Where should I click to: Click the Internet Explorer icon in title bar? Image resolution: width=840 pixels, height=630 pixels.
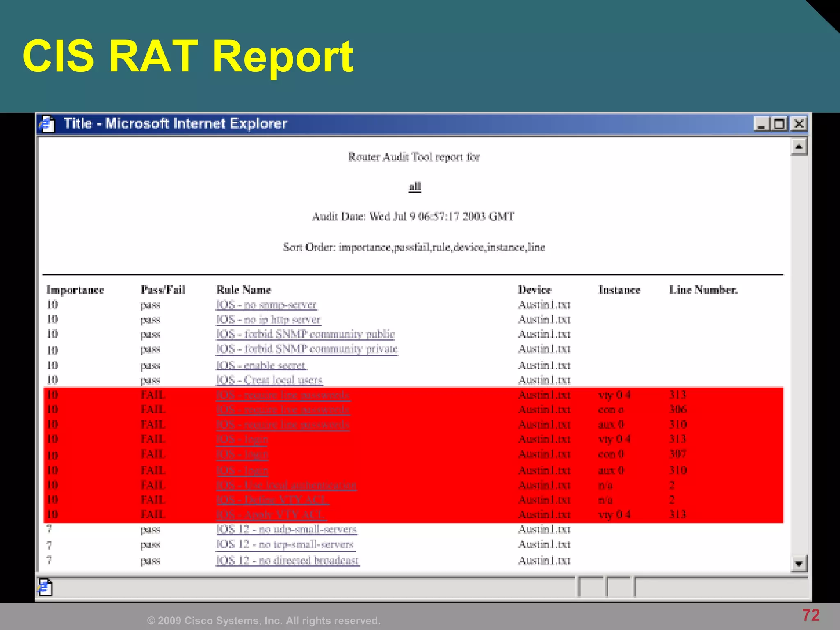coord(46,124)
